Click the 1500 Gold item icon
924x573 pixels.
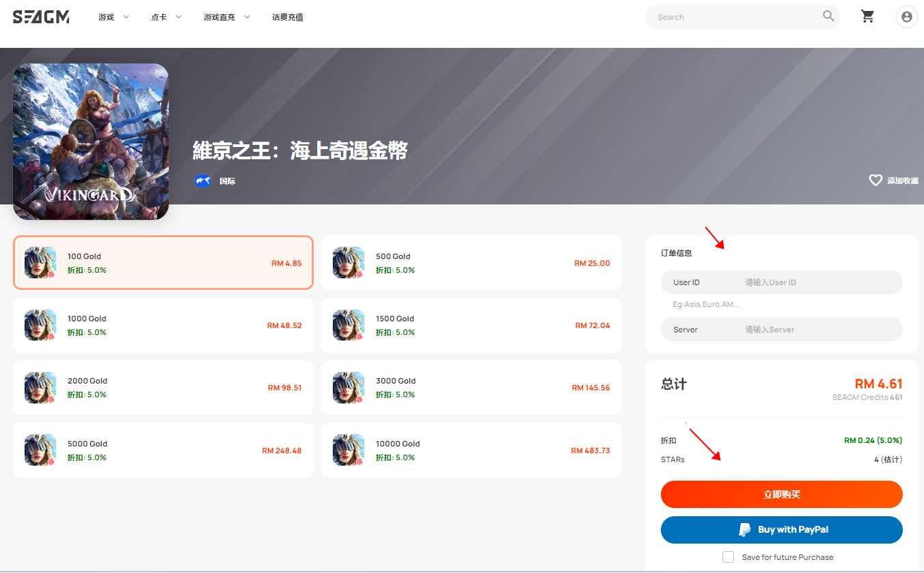[349, 325]
